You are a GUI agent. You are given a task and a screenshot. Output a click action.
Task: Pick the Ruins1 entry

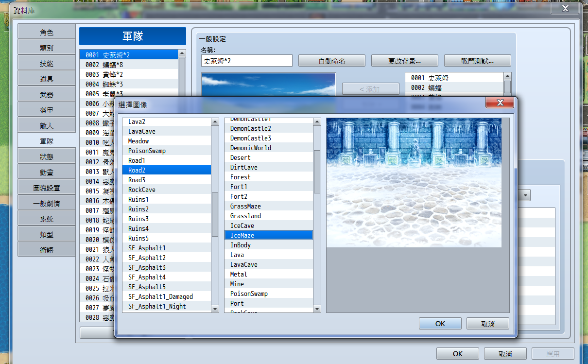click(167, 199)
